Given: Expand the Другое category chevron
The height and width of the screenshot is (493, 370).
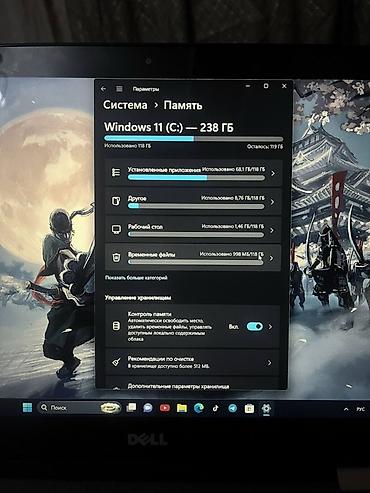Looking at the screenshot, I should [272, 202].
